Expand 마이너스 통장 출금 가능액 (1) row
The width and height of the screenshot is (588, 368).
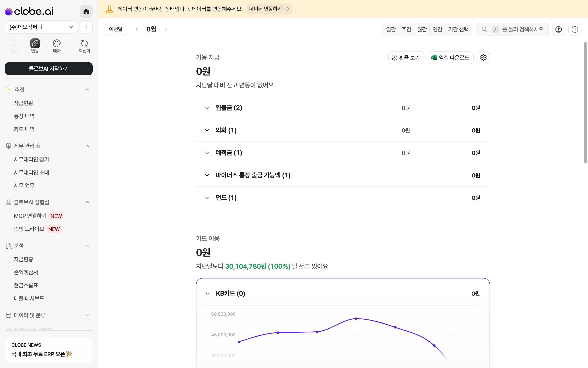click(x=343, y=175)
